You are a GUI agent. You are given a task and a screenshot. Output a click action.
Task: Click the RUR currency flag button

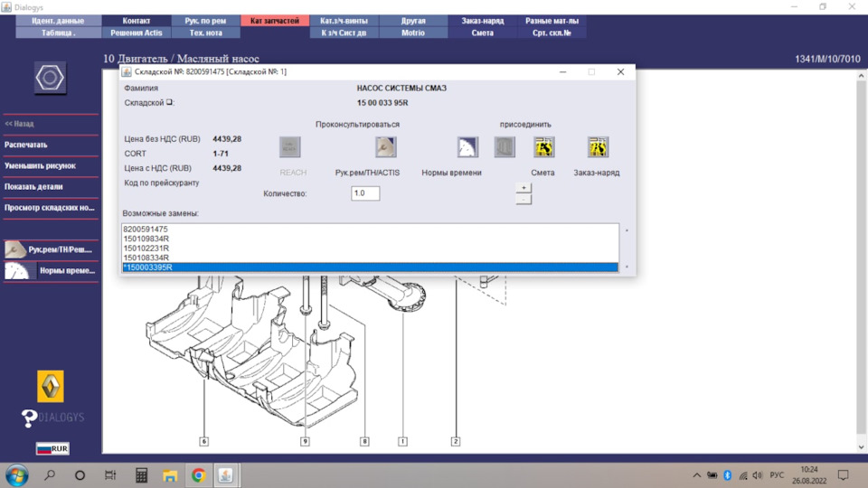pyautogui.click(x=52, y=448)
